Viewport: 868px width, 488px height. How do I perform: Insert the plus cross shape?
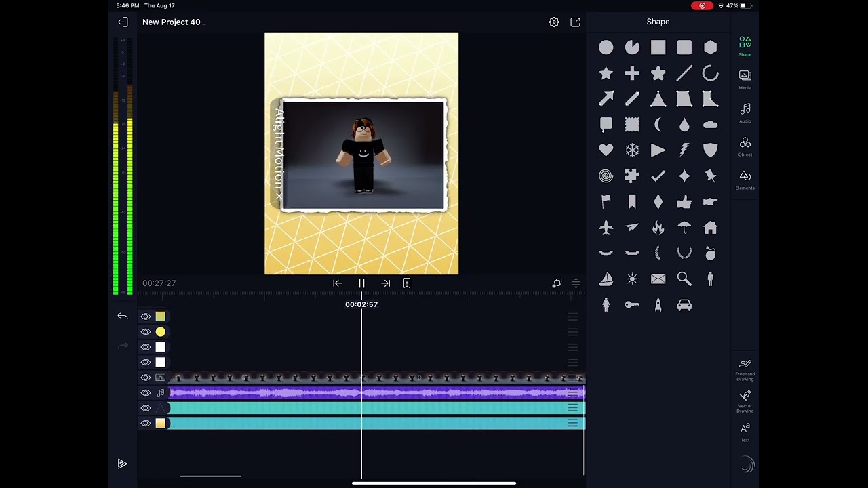click(632, 73)
